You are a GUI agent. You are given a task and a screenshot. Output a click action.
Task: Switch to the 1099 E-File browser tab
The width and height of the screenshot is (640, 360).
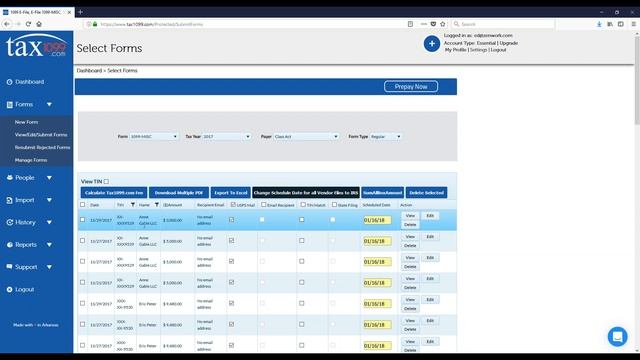(36, 12)
